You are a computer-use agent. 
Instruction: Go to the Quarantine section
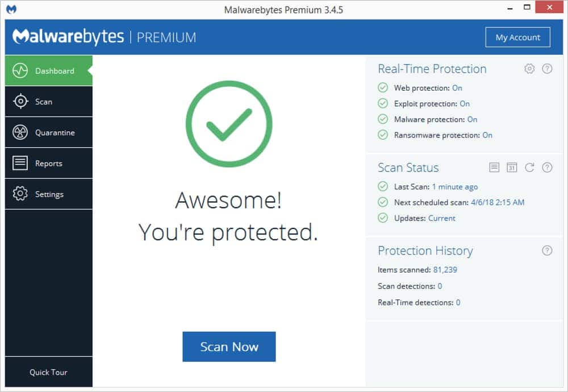pos(48,132)
